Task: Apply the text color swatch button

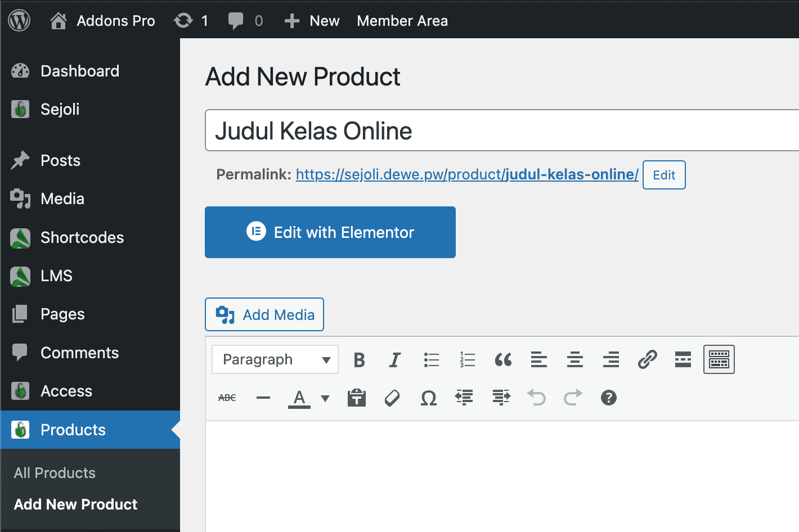Action: (299, 398)
